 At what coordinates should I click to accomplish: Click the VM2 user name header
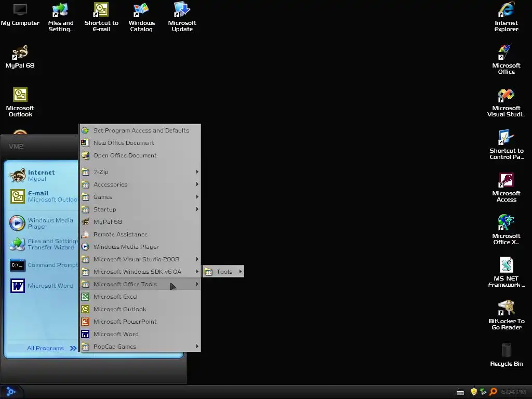(16, 146)
